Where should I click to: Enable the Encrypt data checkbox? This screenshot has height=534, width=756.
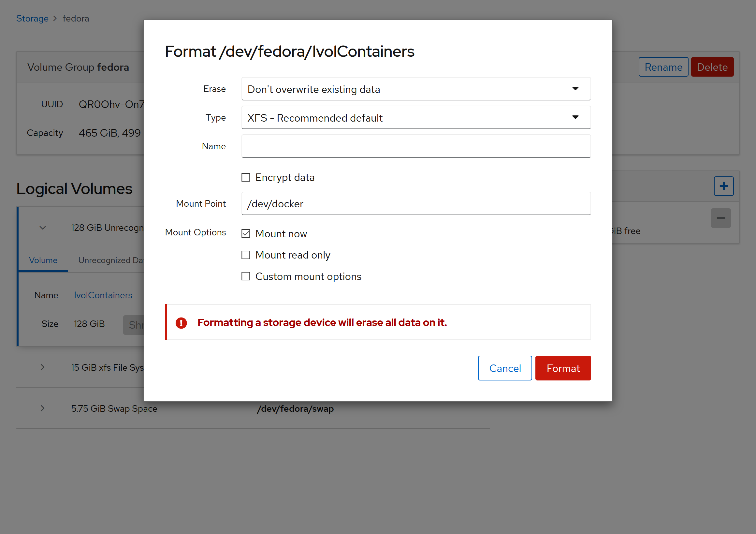click(246, 178)
